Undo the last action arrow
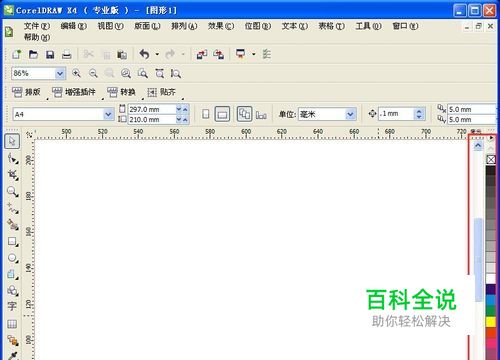This screenshot has width=500, height=360. coord(145,54)
